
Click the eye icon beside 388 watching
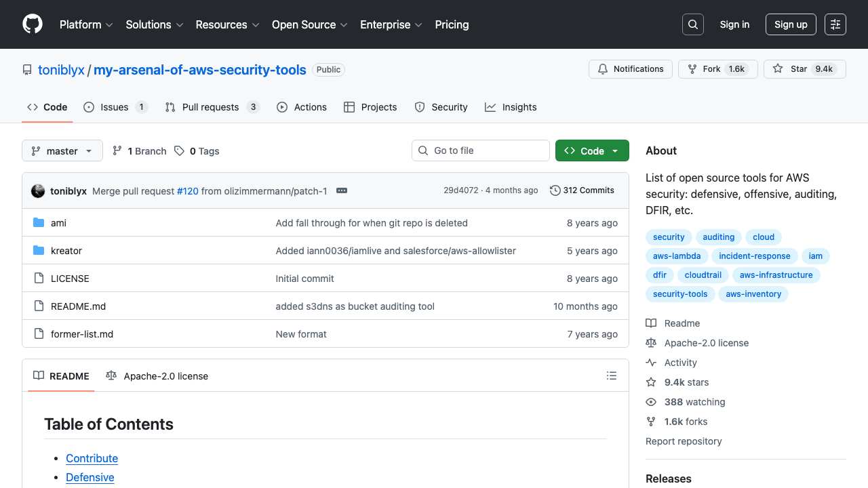click(651, 402)
